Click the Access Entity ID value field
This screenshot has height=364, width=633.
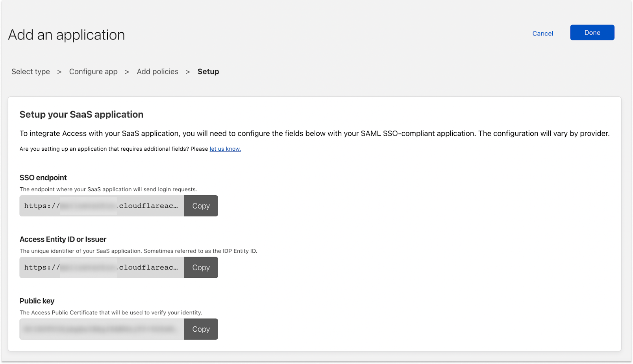[102, 267]
